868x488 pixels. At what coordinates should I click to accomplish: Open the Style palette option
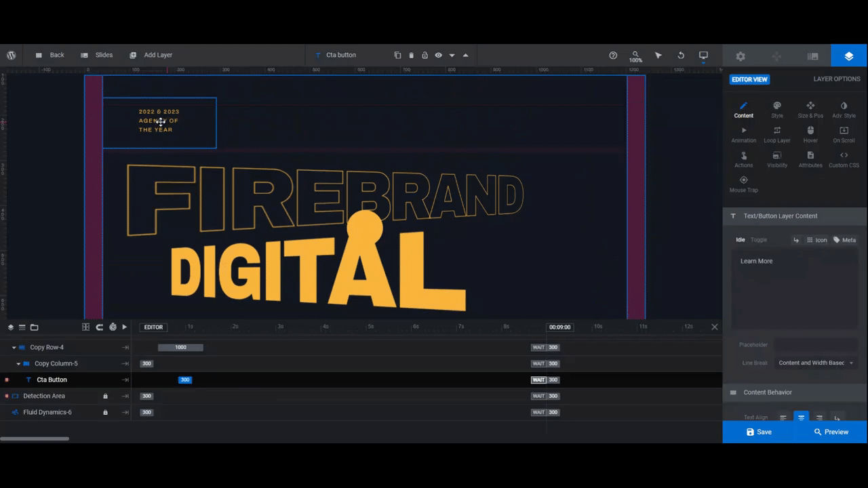[x=777, y=110]
